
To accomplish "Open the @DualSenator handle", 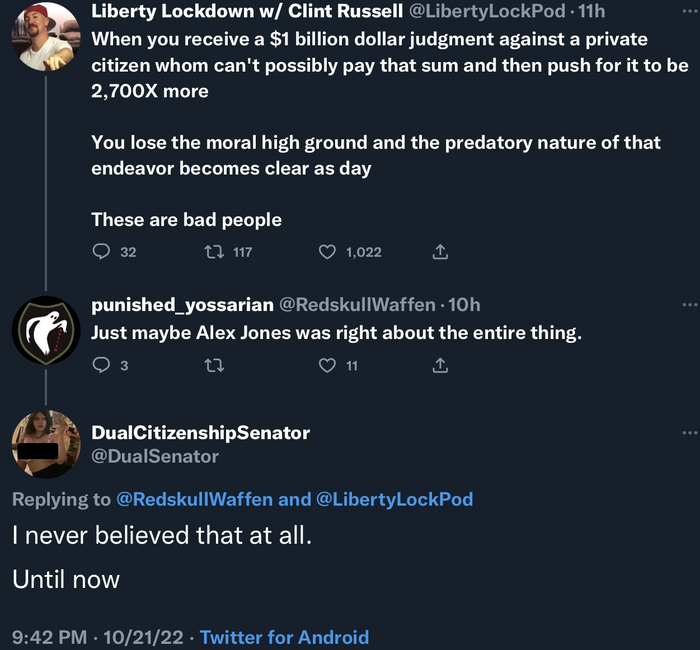I will [x=154, y=456].
